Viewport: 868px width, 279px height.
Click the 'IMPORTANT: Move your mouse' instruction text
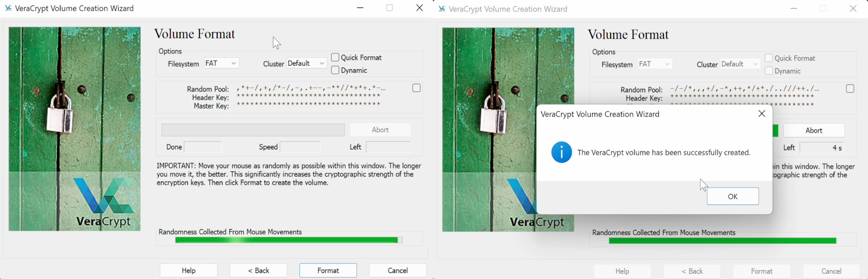[289, 174]
